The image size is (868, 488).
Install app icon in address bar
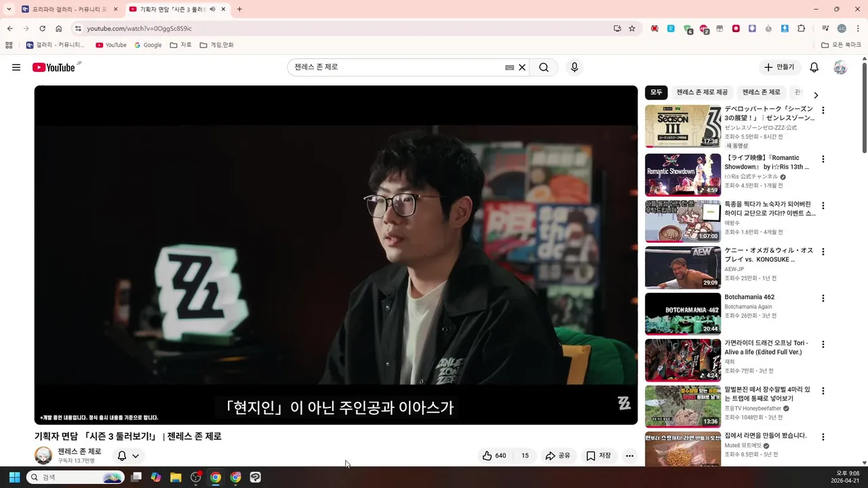pos(617,28)
